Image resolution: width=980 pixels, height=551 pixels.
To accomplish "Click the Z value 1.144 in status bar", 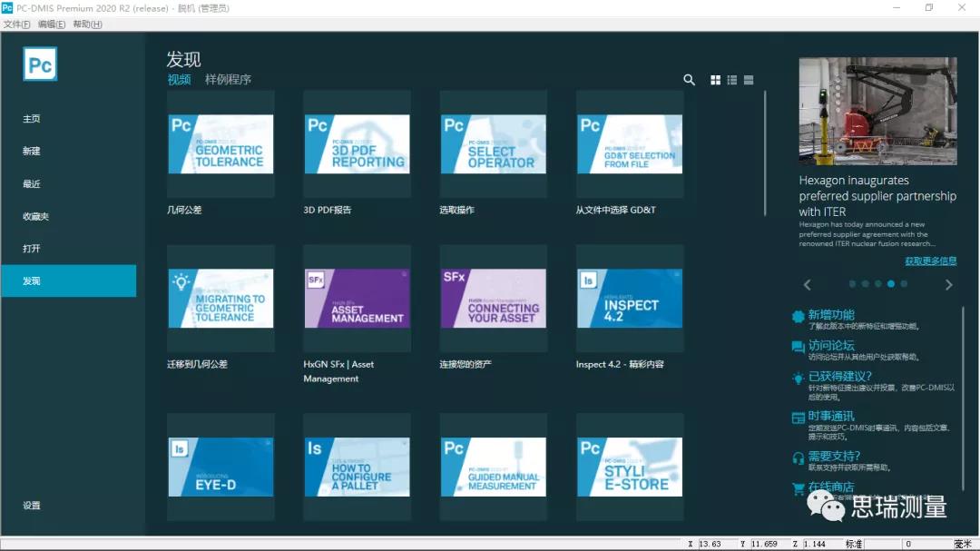I will (x=814, y=544).
